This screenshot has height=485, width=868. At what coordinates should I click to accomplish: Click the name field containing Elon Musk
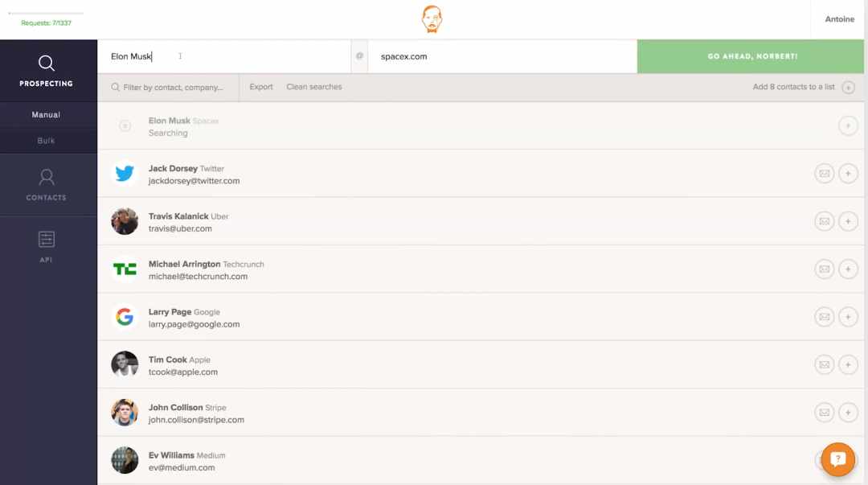tap(224, 56)
